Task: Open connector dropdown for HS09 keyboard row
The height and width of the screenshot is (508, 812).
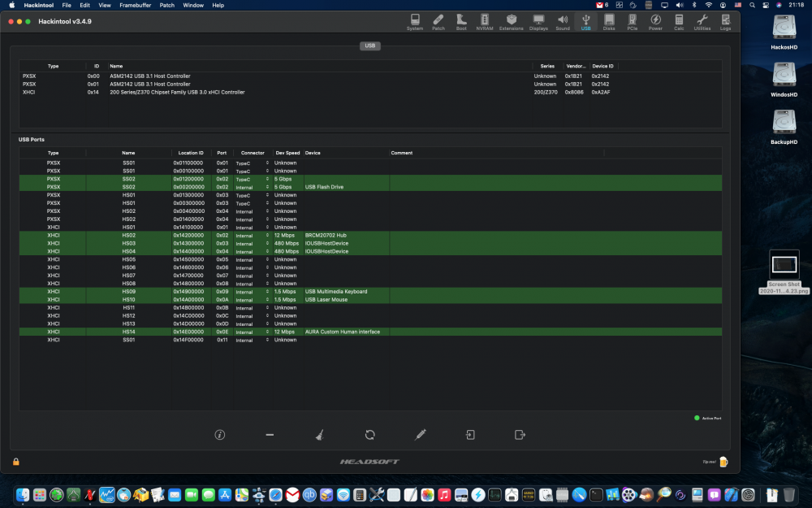Action: [x=268, y=291]
